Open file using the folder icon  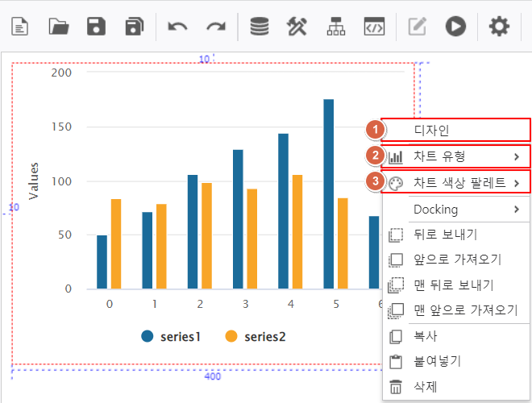(59, 26)
